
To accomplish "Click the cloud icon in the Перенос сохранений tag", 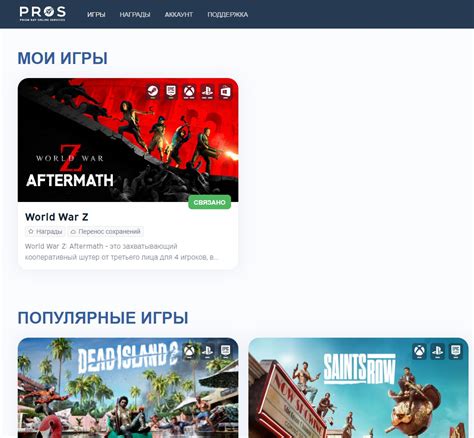I will (73, 231).
